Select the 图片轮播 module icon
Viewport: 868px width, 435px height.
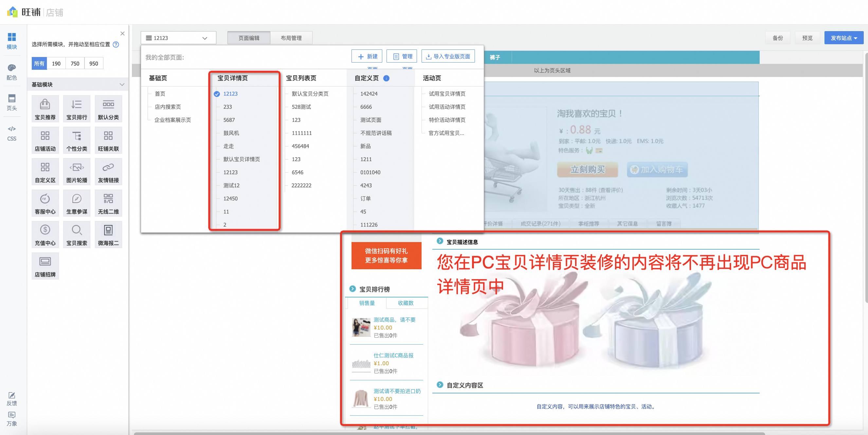(77, 172)
